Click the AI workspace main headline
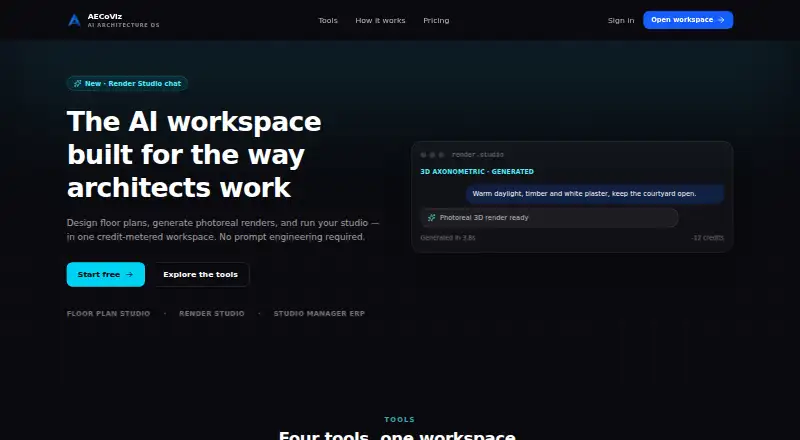Screen dimensions: 800x440 tap(194, 154)
